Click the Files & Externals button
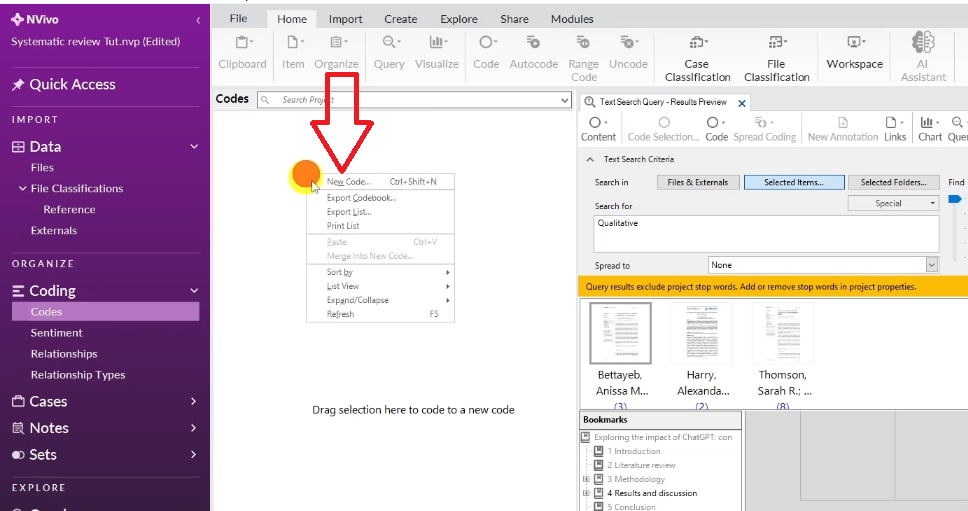This screenshot has width=968, height=511. point(698,182)
